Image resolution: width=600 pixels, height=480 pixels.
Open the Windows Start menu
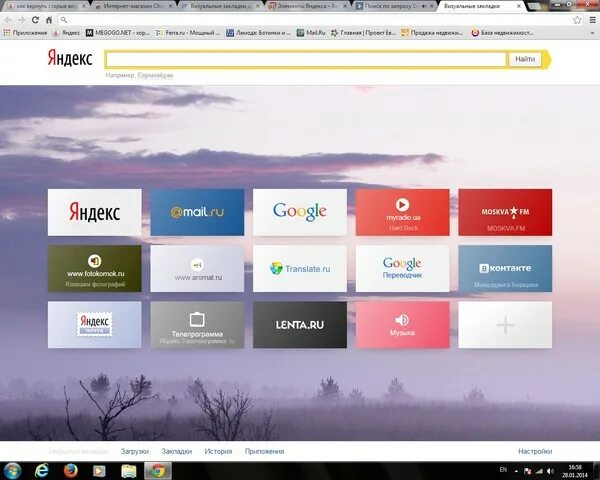point(13,471)
